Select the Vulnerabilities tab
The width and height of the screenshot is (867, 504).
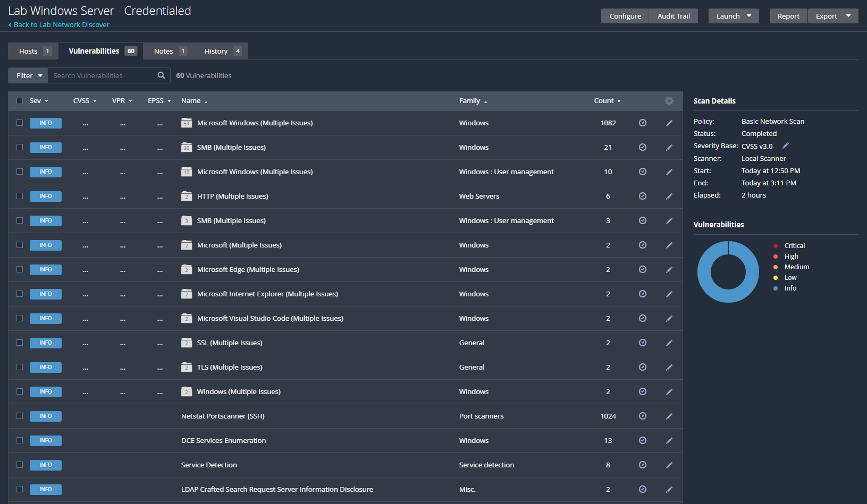pos(101,51)
